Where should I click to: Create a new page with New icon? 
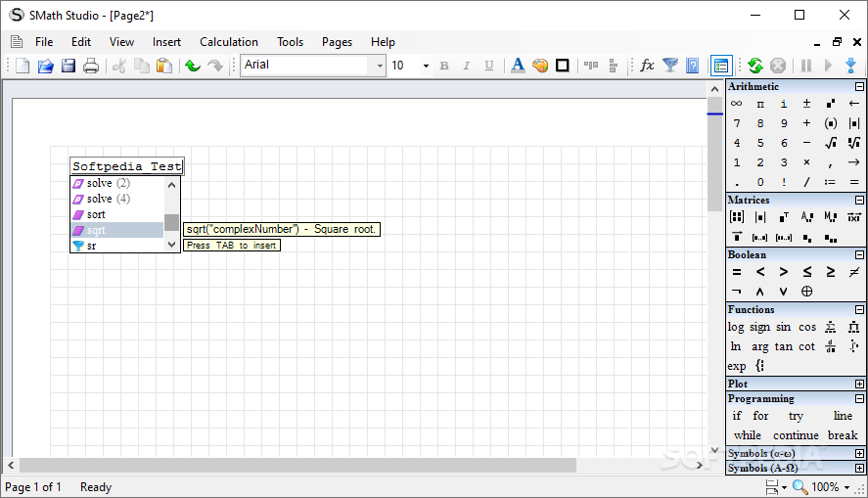pos(23,66)
